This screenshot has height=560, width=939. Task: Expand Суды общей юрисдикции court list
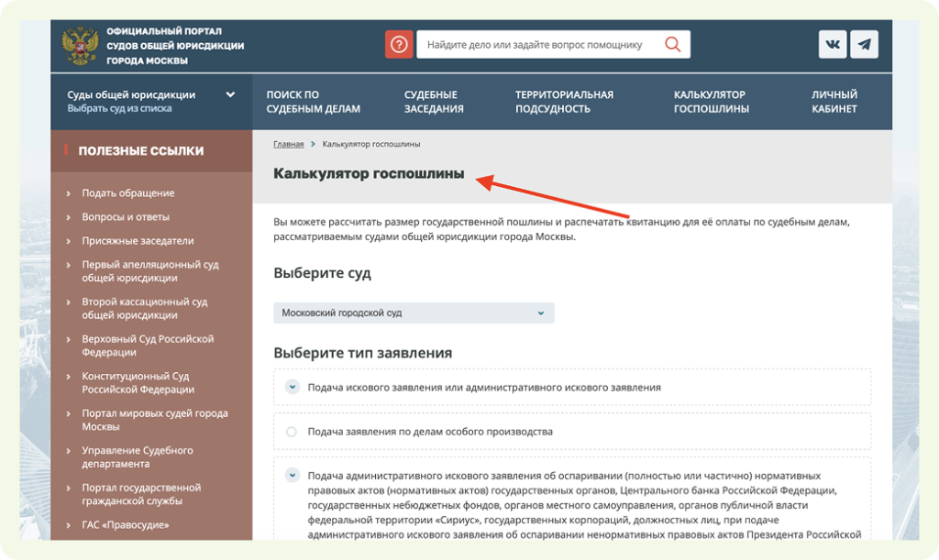(x=230, y=94)
